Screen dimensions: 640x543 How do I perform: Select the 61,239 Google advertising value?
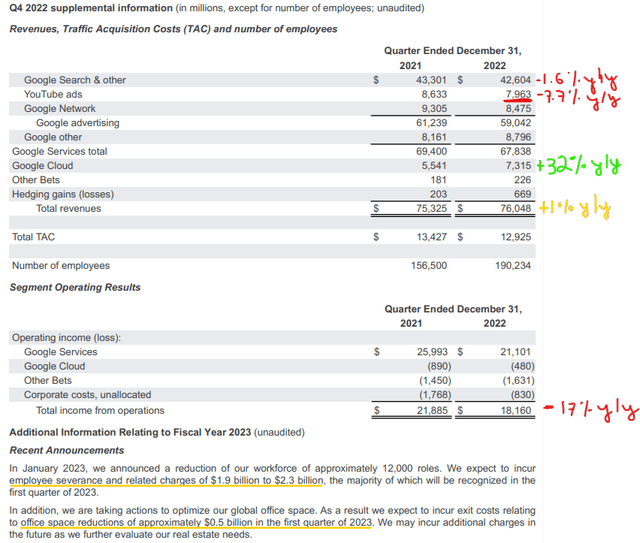[431, 123]
